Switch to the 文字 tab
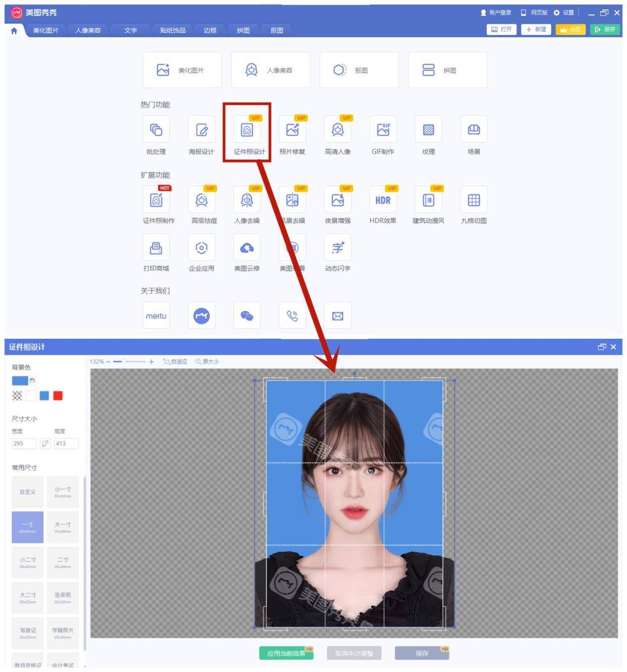Image resolution: width=627 pixels, height=672 pixels. (131, 30)
